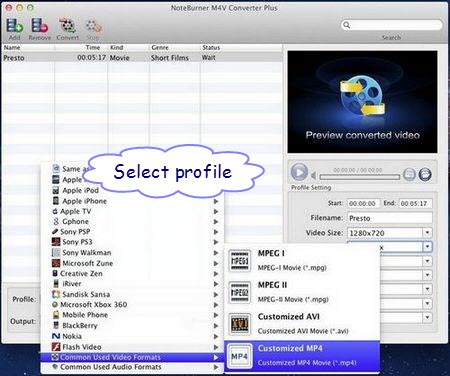Click the Xbox 360 icon in menu

pos(55,304)
